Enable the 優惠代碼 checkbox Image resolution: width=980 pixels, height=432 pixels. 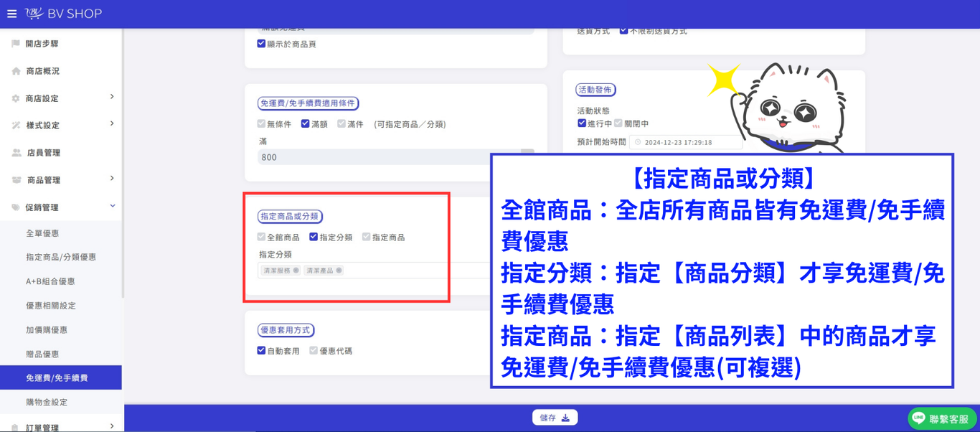coord(314,351)
